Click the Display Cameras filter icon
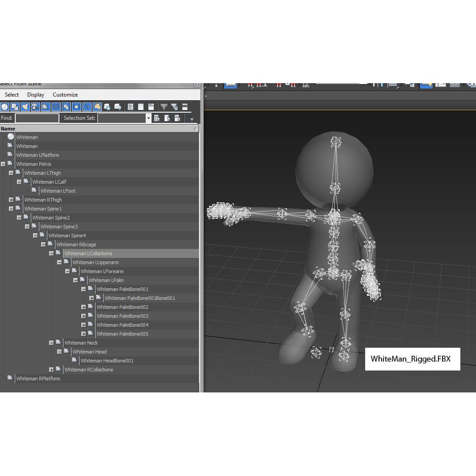The image size is (476, 476). [35, 106]
